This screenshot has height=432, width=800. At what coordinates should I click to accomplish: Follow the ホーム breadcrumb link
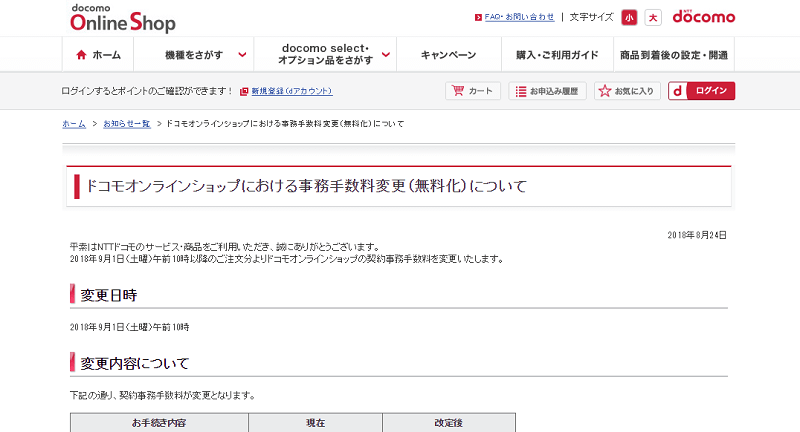pyautogui.click(x=74, y=123)
